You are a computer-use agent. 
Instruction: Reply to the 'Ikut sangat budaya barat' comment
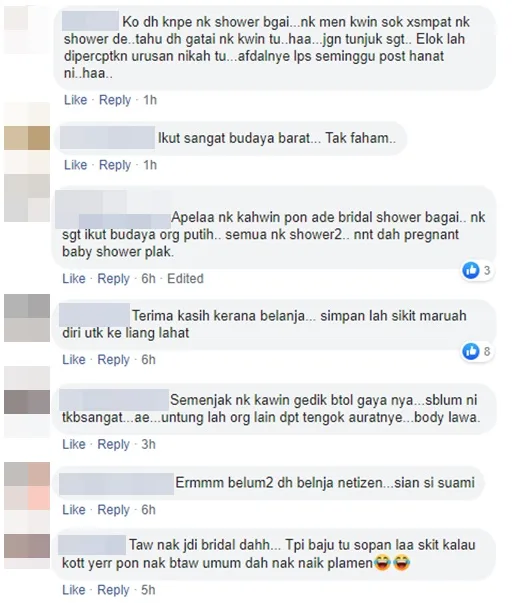click(115, 165)
